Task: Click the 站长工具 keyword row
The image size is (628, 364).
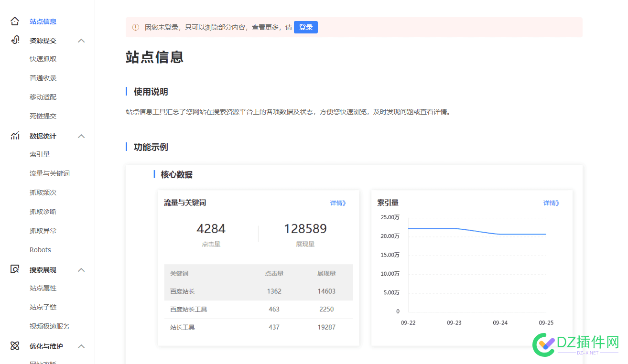Action: [259, 327]
